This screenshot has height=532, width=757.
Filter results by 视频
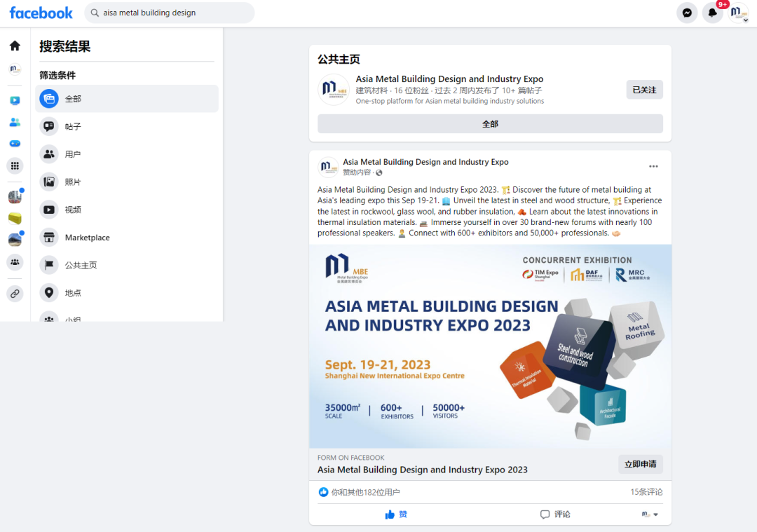[x=127, y=210]
